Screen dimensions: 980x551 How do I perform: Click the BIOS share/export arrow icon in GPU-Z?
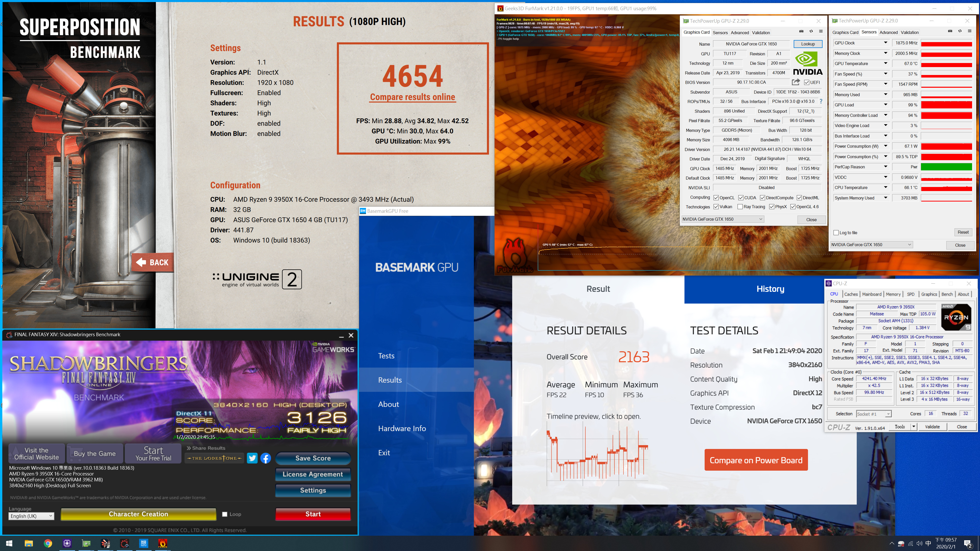(795, 82)
